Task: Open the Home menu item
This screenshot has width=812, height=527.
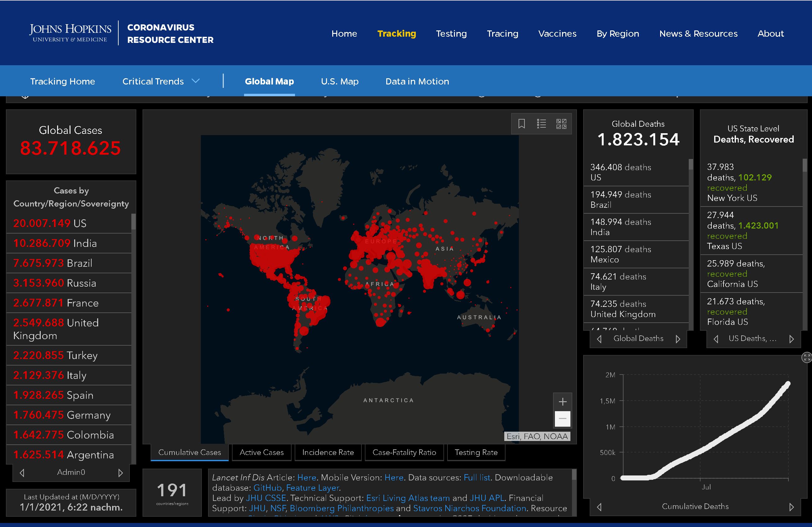Action: coord(344,34)
